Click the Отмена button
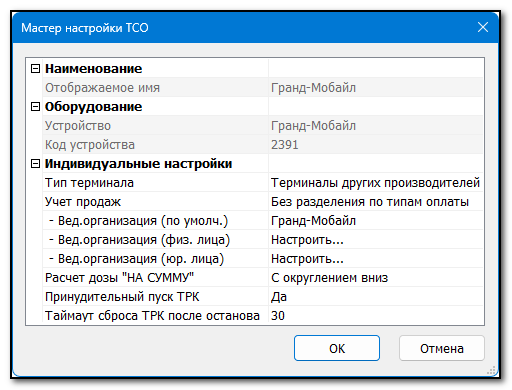Image resolution: width=512 pixels, height=390 pixels. point(442,348)
